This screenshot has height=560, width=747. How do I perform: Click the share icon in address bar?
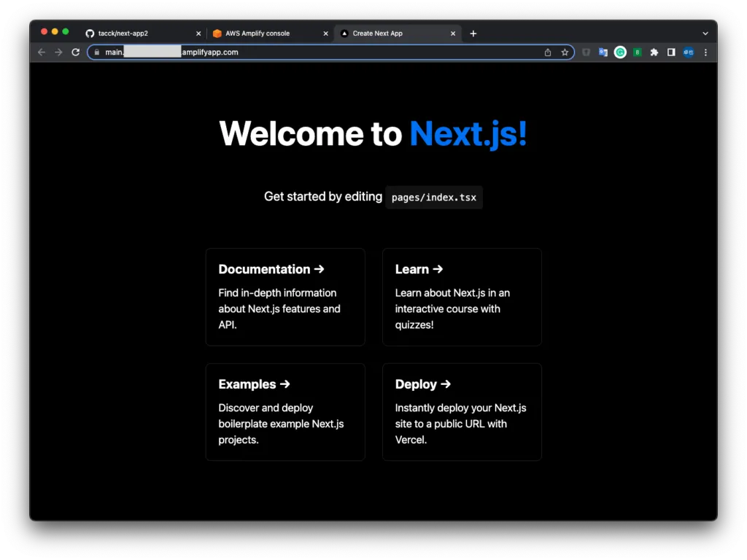coord(548,52)
